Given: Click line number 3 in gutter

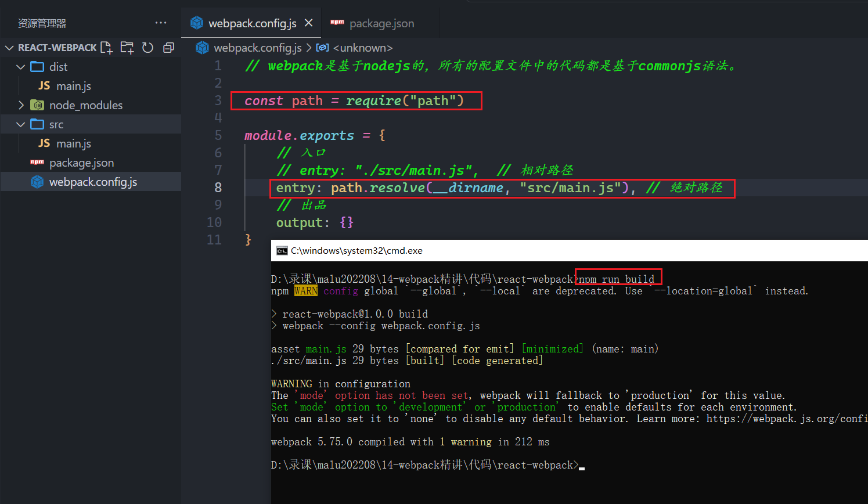Looking at the screenshot, I should pos(218,100).
